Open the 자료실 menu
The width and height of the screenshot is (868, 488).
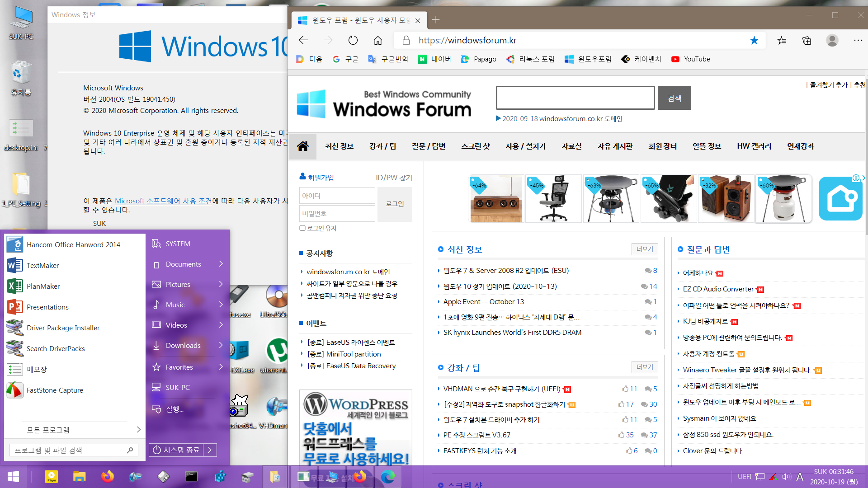coord(571,146)
